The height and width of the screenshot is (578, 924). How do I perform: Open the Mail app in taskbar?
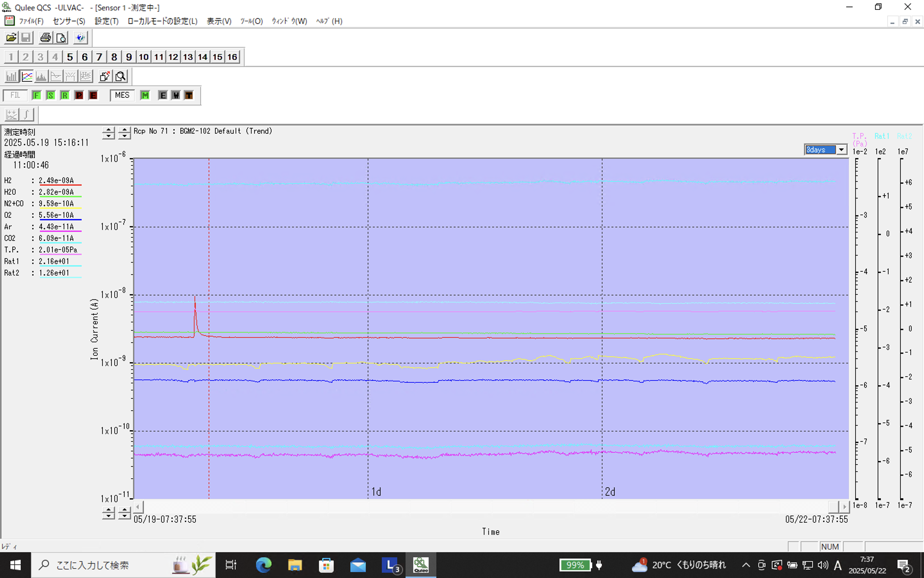pyautogui.click(x=358, y=565)
